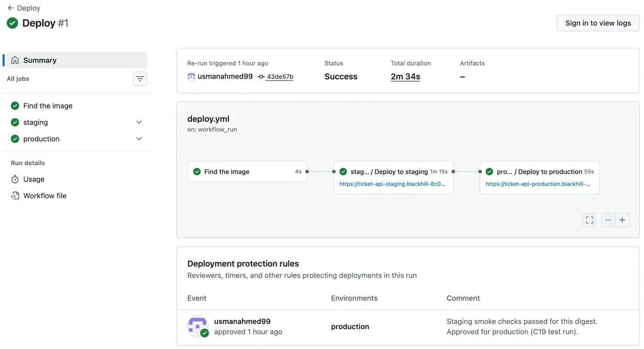Open the ticket-api-production URL
The image size is (644, 349).
pos(538,184)
